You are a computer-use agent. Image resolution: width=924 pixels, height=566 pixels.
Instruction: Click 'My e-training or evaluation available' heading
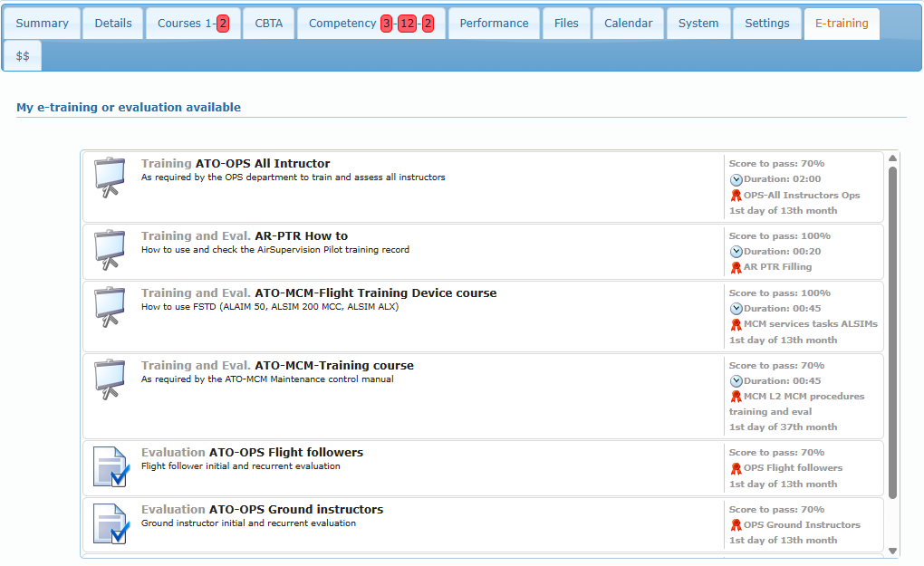click(x=129, y=107)
